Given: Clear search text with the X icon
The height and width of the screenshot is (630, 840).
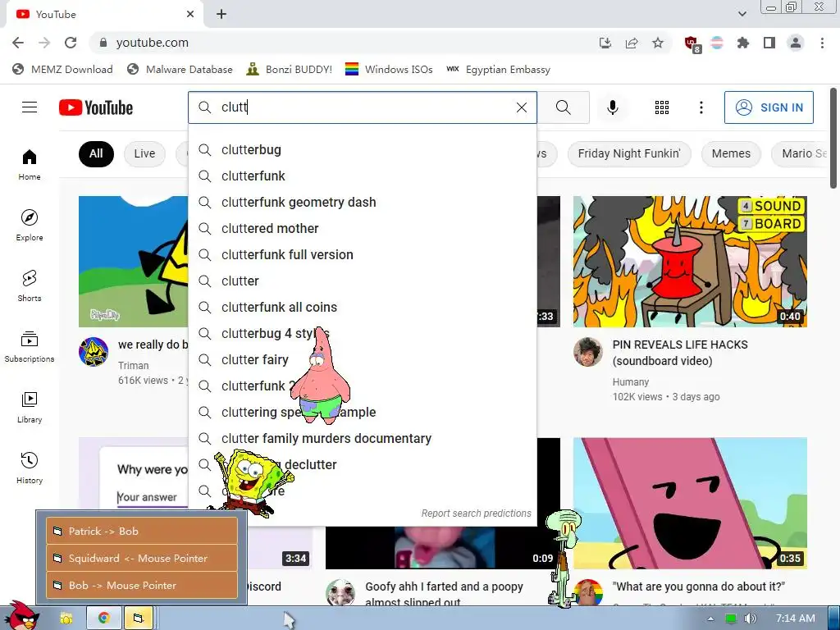Looking at the screenshot, I should tap(521, 107).
